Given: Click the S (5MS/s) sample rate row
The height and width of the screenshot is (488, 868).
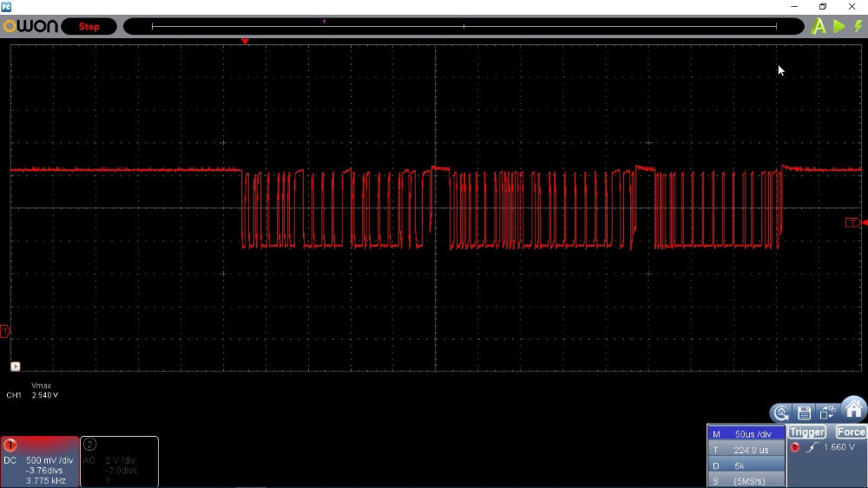Looking at the screenshot, I should click(x=746, y=481).
